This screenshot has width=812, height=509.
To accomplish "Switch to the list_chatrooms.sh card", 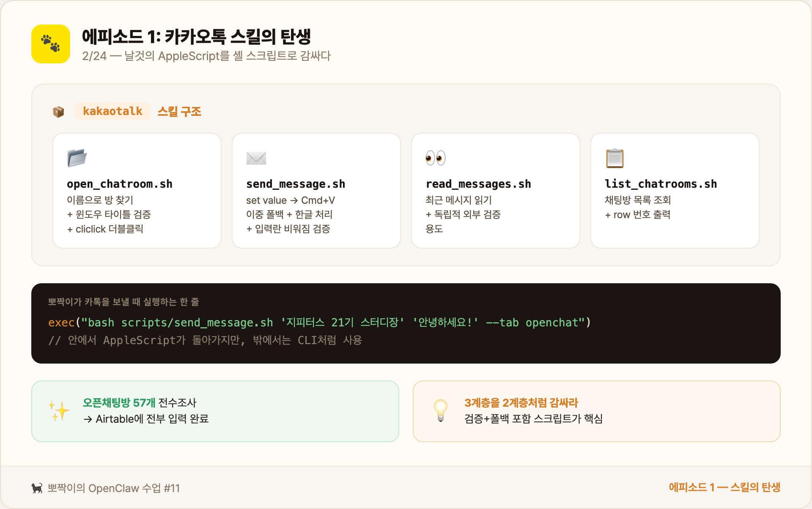I will (675, 190).
